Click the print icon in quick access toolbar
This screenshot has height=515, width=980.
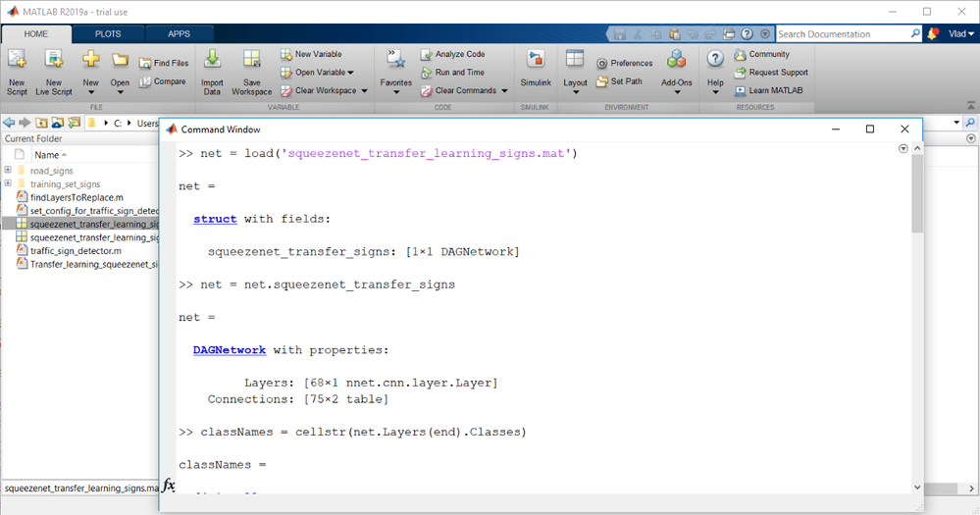click(729, 34)
